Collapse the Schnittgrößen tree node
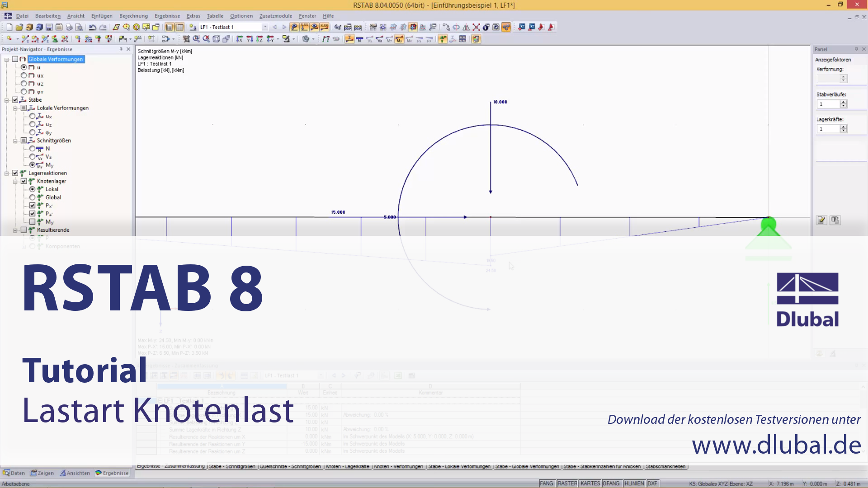 pyautogui.click(x=15, y=141)
